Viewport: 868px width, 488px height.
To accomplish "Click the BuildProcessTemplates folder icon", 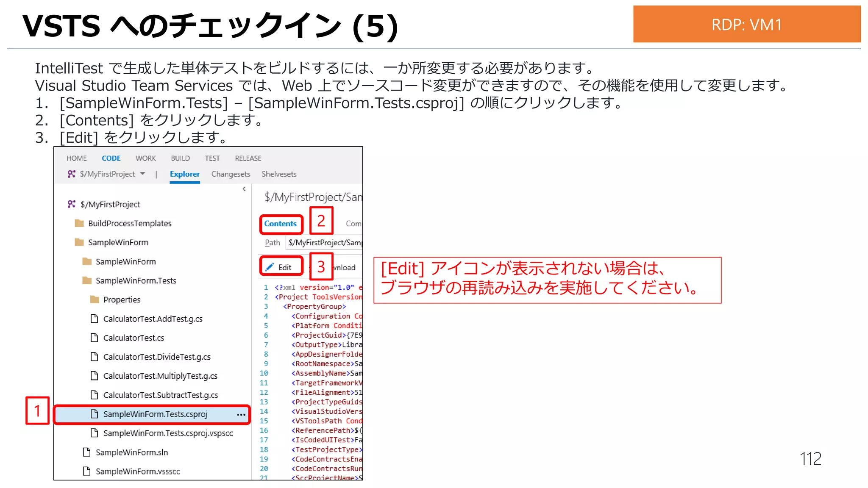I will point(79,223).
